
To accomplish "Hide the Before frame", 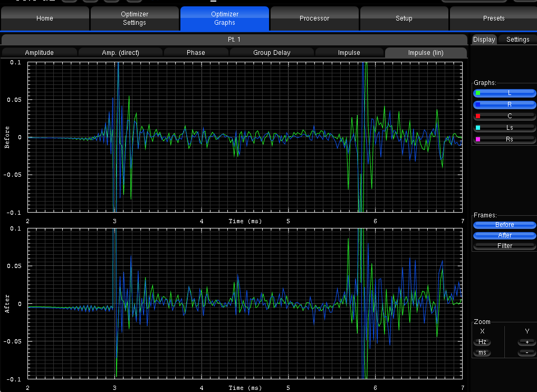I will (x=505, y=225).
